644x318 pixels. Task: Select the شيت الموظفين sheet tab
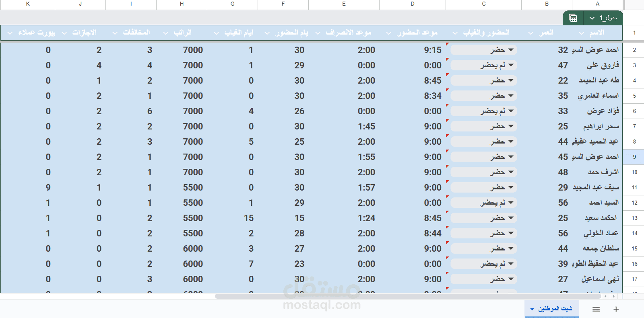coord(552,309)
